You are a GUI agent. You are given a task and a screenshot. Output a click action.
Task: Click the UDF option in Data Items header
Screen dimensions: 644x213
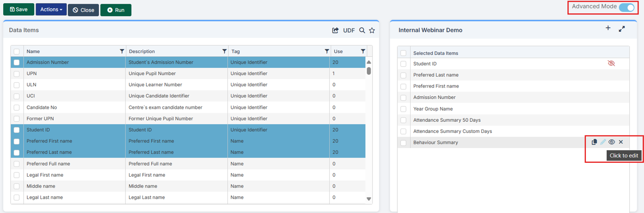(349, 30)
